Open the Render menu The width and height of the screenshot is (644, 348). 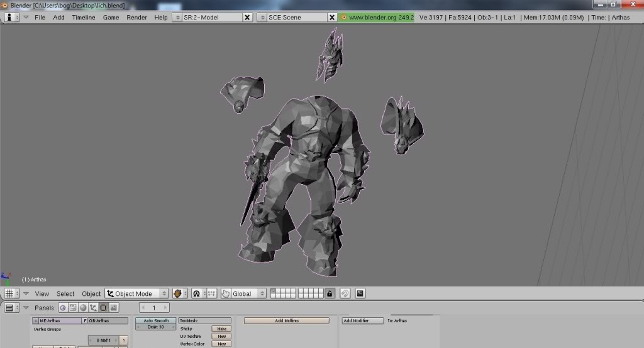(x=136, y=17)
